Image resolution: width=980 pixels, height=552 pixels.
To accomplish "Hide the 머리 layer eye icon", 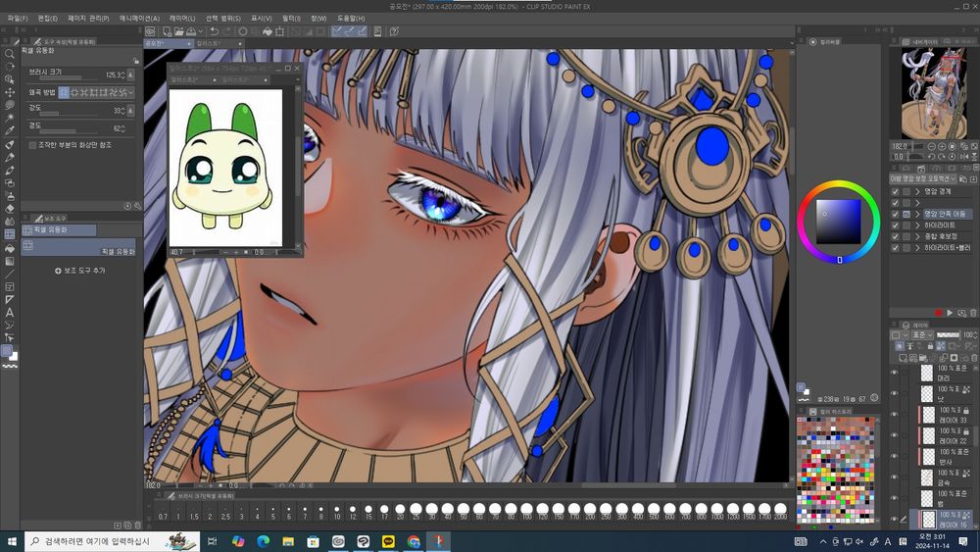I will tap(895, 374).
